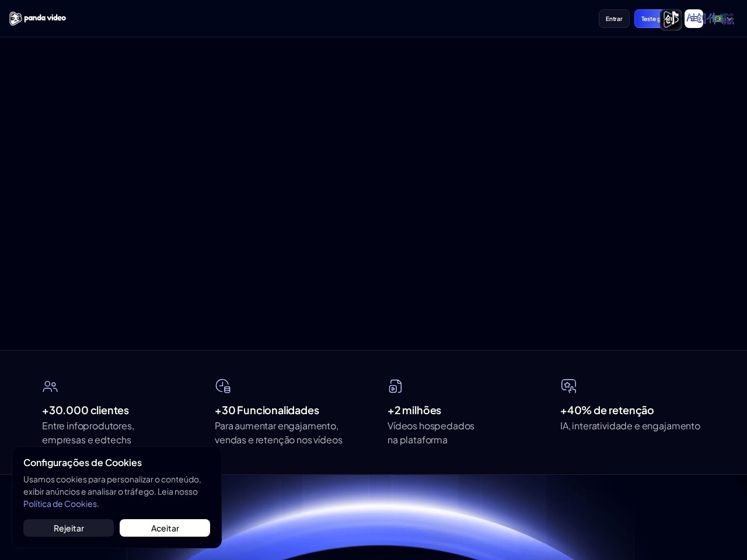The width and height of the screenshot is (747, 560).
Task: Click the video file icon above +2 milhões
Action: coord(395,386)
